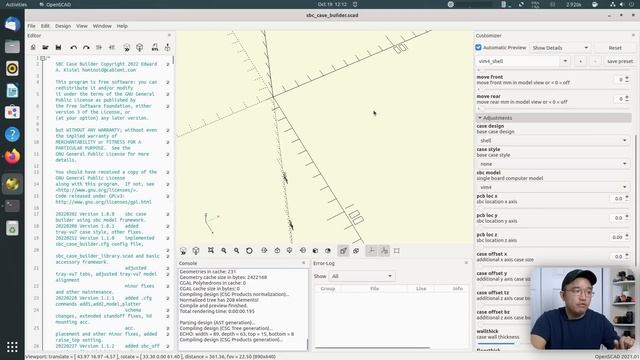
Task: Export as STL from the Editor toolbar
Action: (x=155, y=47)
